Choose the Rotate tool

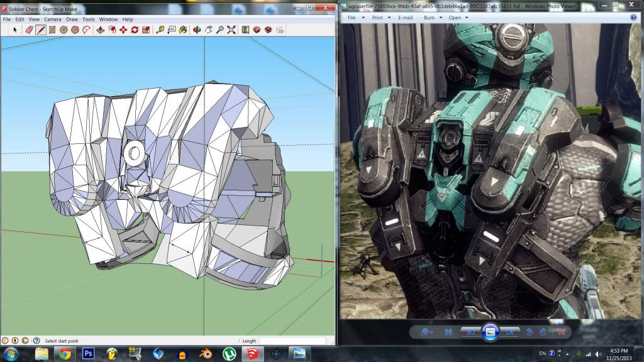[x=135, y=30]
